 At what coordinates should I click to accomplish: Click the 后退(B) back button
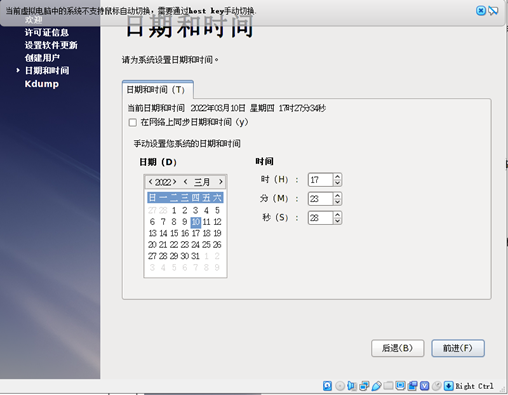398,348
